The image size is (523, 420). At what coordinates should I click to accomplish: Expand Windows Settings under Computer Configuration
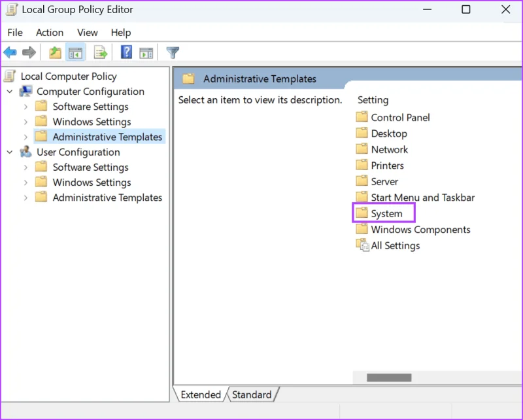point(25,122)
